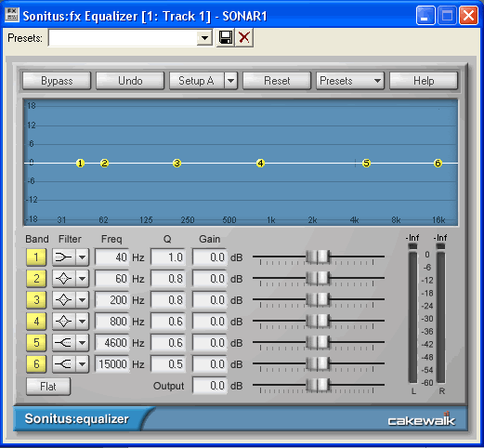Viewport: 484px width, 448px height.
Task: Click band node 4 on EQ graph
Action: coord(260,164)
